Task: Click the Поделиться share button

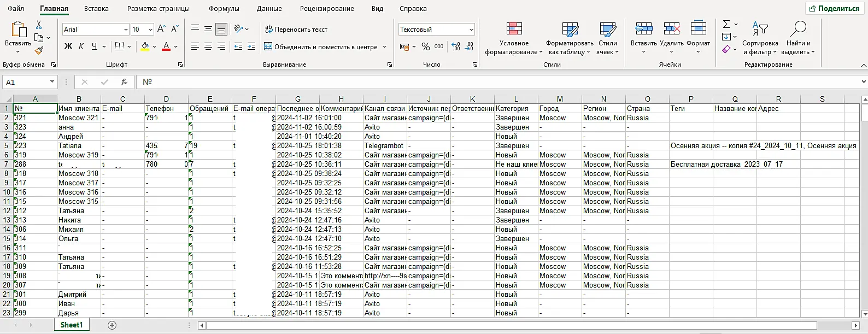Action: click(834, 9)
